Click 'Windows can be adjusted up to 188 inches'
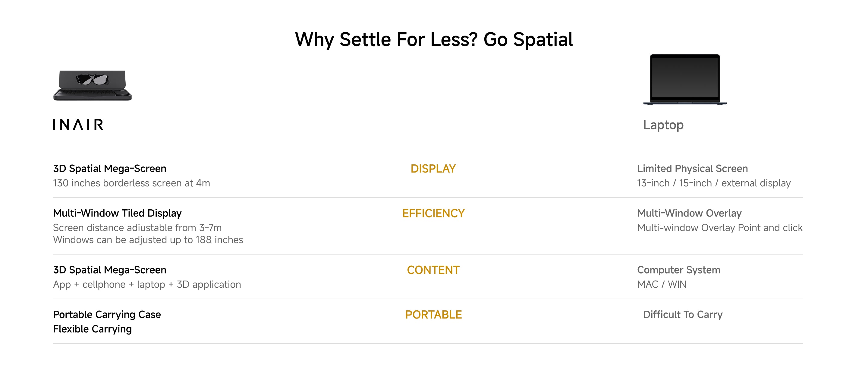Image resolution: width=868 pixels, height=374 pixels. click(148, 239)
